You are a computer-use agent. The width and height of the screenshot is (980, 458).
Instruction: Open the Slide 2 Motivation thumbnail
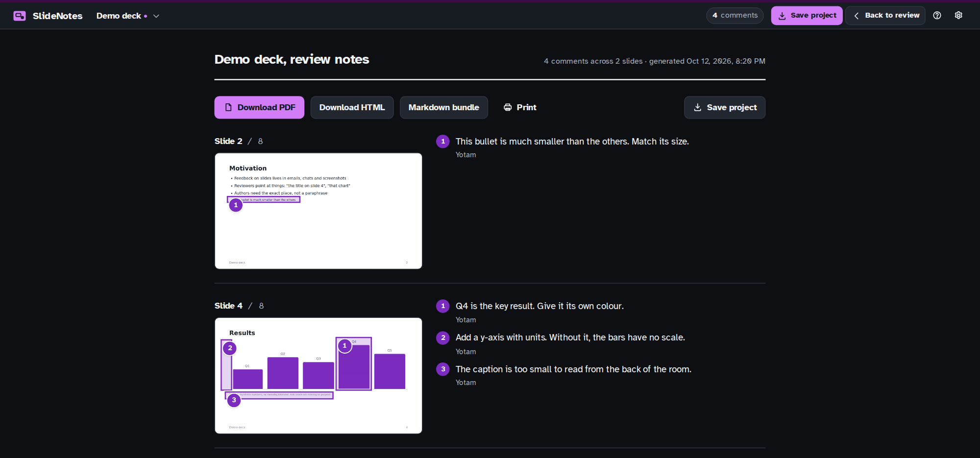[x=318, y=211]
